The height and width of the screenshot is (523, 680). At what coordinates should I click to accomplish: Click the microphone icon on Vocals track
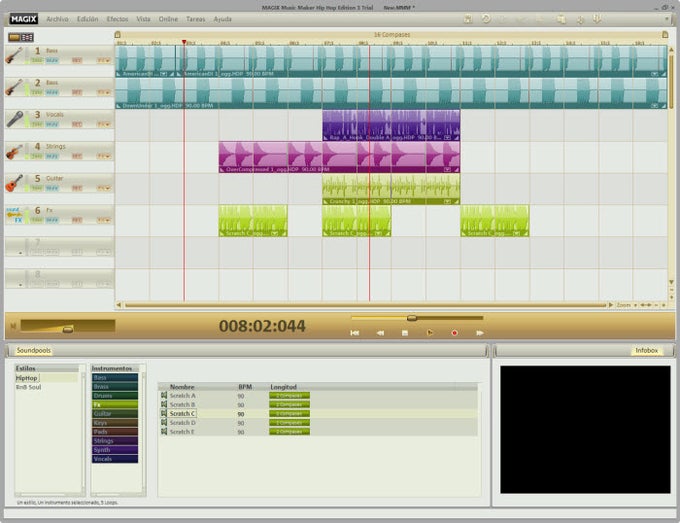tap(15, 119)
